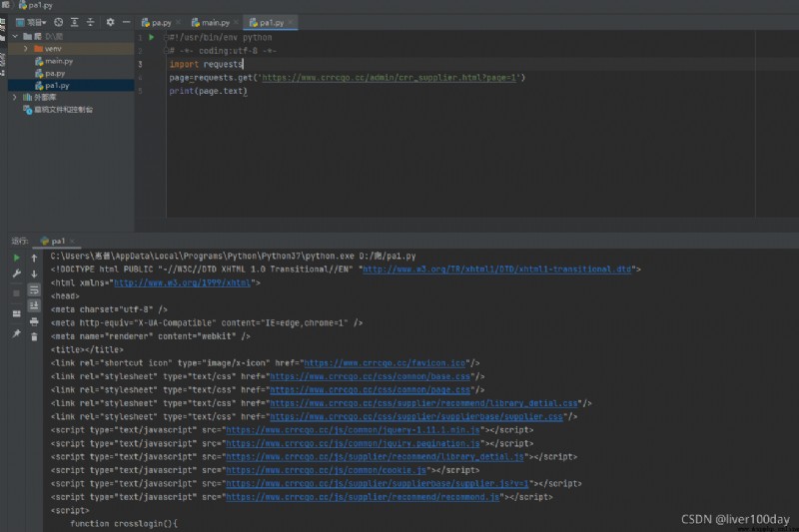The image size is (799, 532).
Task: Open supplier.js?v=1 link in console
Action: tap(378, 484)
